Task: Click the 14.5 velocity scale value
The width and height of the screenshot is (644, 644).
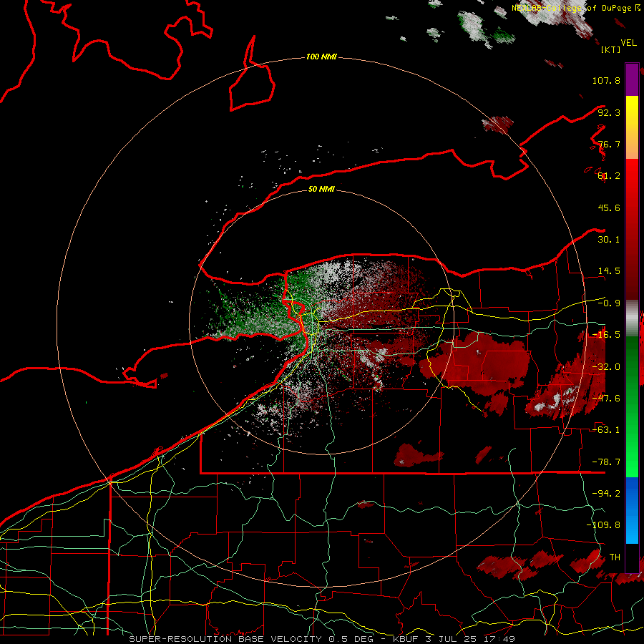Action: (609, 271)
